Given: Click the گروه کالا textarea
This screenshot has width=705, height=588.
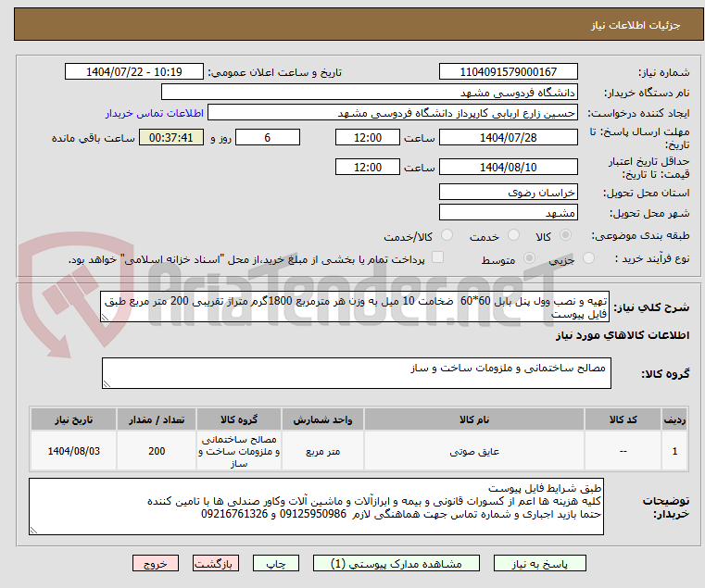Looking at the screenshot, I should pyautogui.click(x=356, y=373).
